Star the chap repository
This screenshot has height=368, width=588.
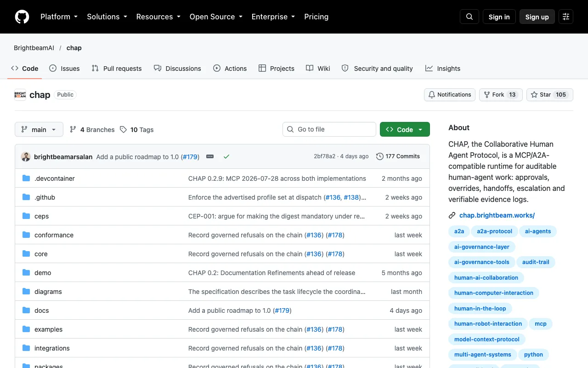550,95
